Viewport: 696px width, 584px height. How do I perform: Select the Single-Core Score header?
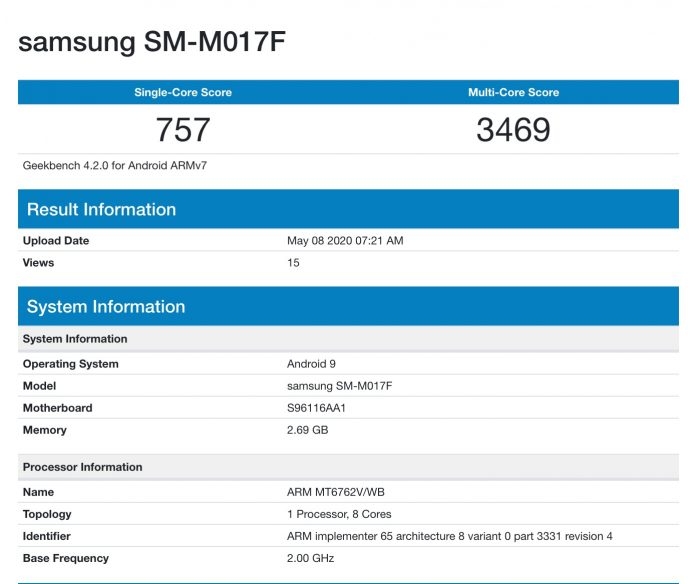(183, 92)
